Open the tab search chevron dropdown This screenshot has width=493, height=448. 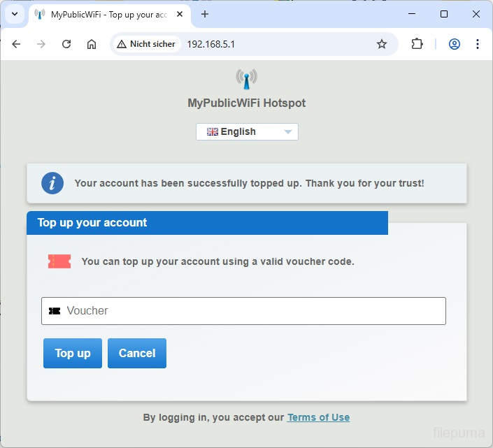pos(15,14)
